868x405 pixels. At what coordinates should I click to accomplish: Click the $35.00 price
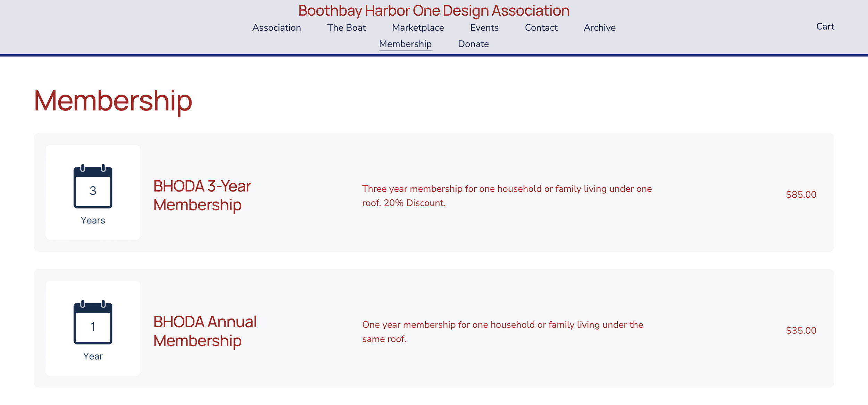click(x=801, y=330)
